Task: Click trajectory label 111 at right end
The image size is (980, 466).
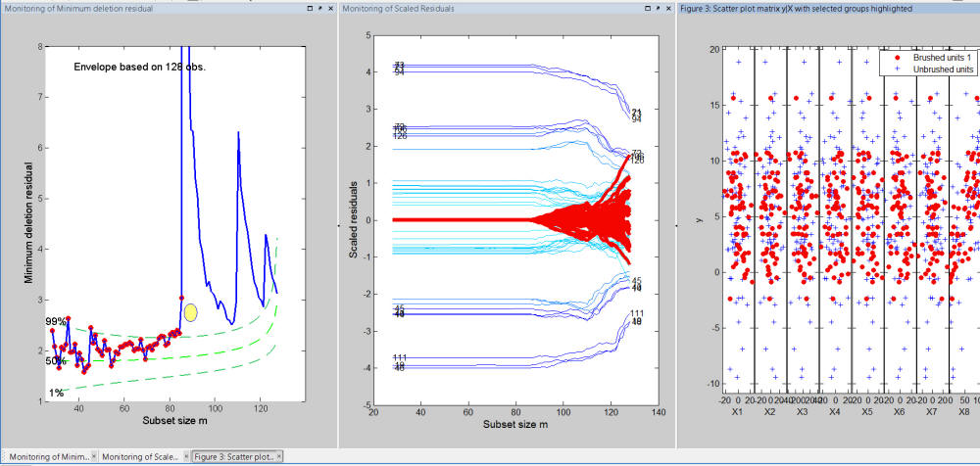Action: 637,313
